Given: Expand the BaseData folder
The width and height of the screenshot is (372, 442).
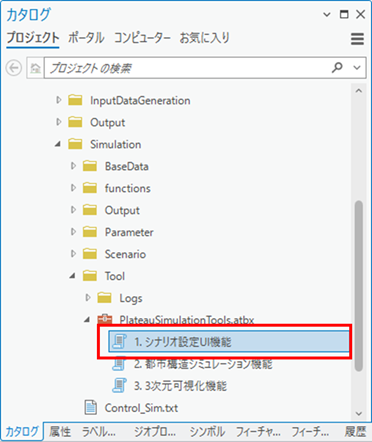Looking at the screenshot, I should click(73, 166).
